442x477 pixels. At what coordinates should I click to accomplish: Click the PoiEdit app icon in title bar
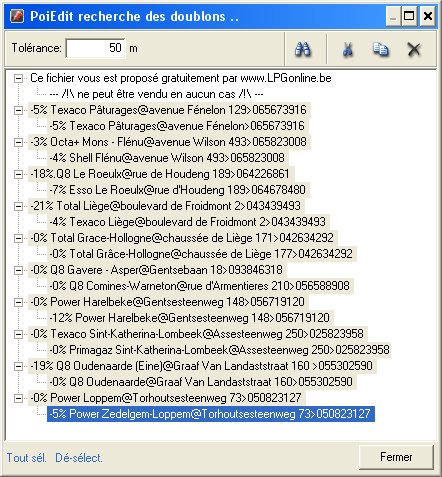tap(17, 16)
